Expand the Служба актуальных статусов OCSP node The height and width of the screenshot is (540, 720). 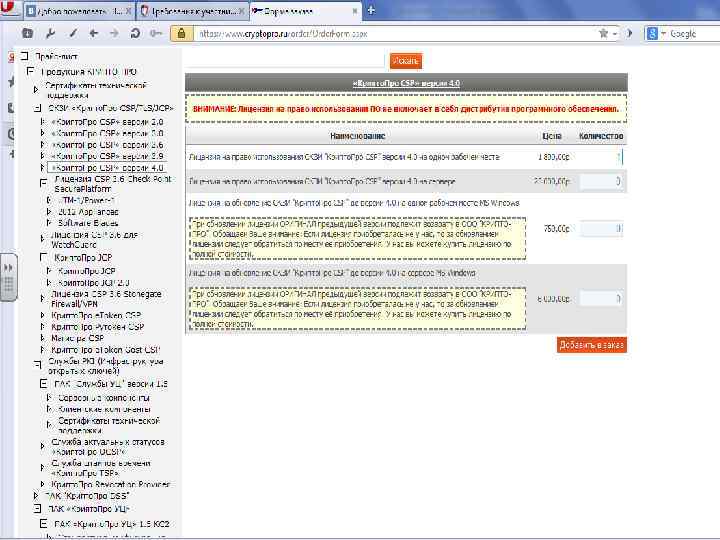point(42,446)
